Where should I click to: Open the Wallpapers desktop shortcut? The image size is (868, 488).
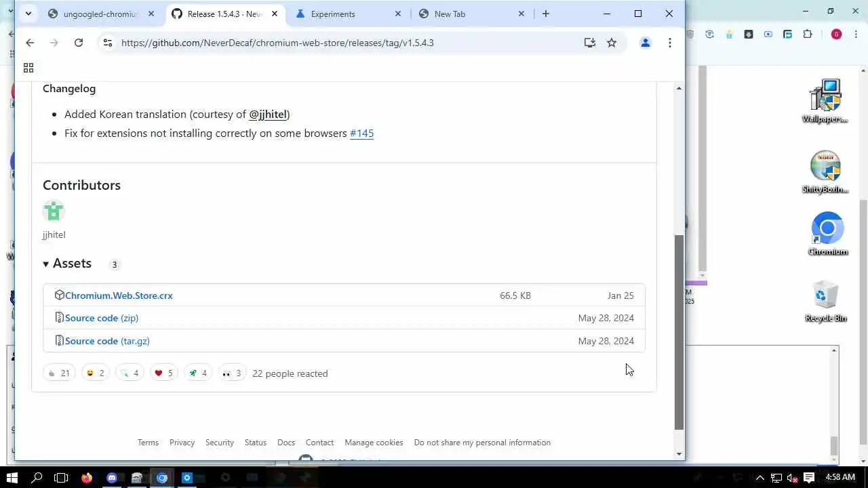tap(825, 102)
